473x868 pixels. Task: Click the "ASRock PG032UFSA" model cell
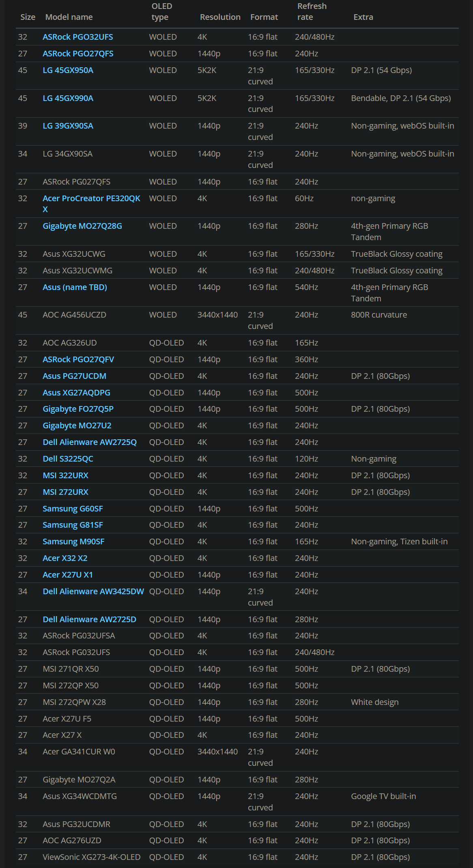[x=79, y=636]
